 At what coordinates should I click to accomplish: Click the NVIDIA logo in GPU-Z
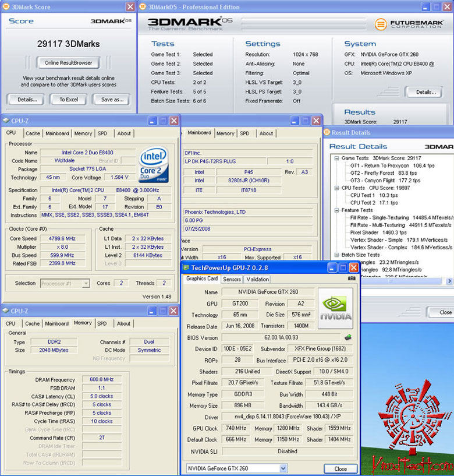[335, 308]
